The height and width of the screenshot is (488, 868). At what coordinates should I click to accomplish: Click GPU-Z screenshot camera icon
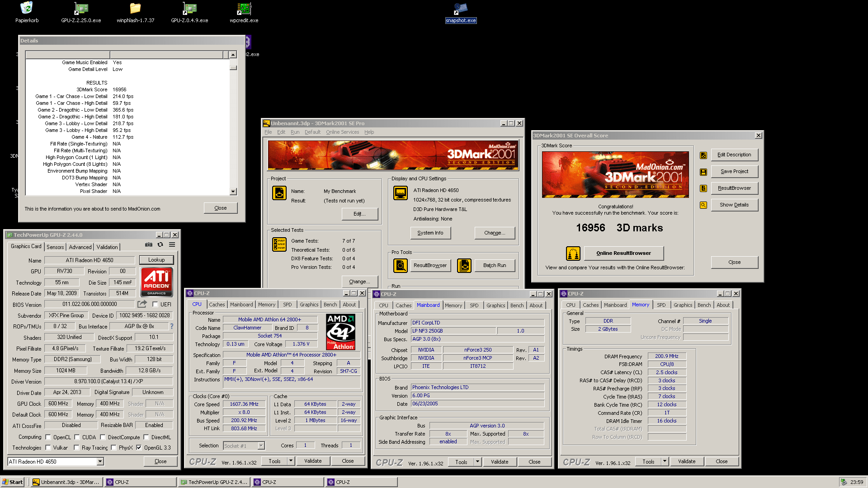[x=148, y=244]
